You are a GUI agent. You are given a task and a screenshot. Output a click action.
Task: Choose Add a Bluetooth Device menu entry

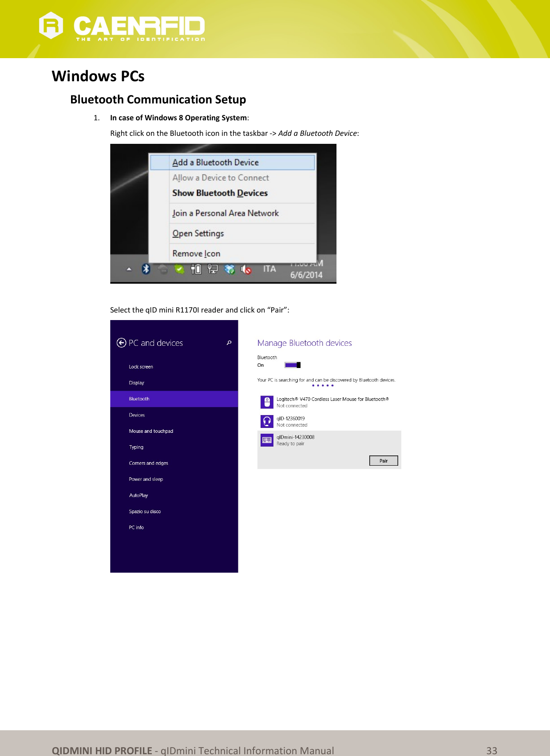(232, 162)
